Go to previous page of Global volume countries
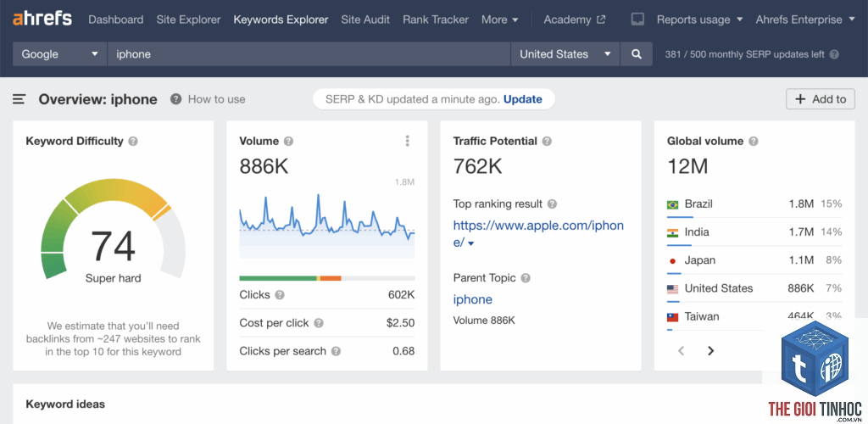The height and width of the screenshot is (424, 868). (682, 350)
